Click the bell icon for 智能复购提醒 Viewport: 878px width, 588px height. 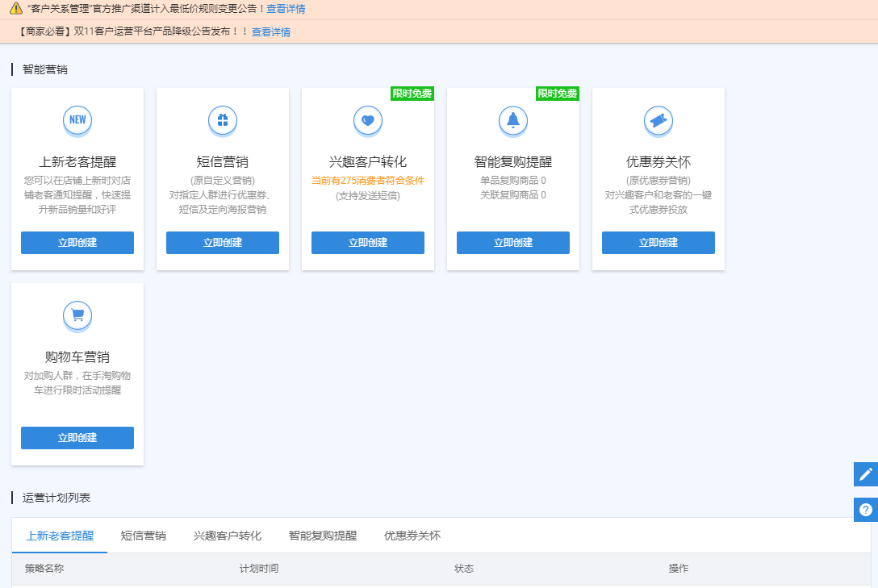click(x=513, y=120)
